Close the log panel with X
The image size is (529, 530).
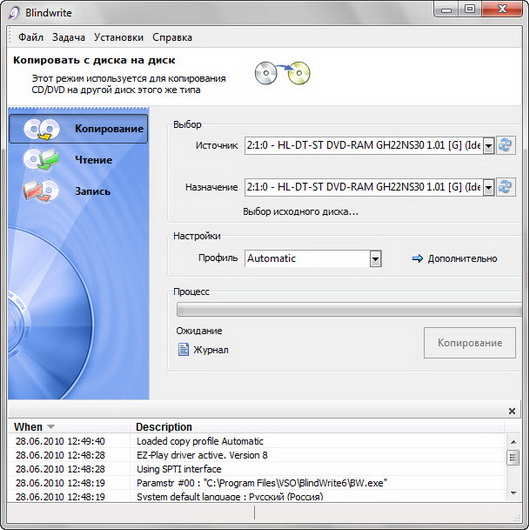pos(512,411)
